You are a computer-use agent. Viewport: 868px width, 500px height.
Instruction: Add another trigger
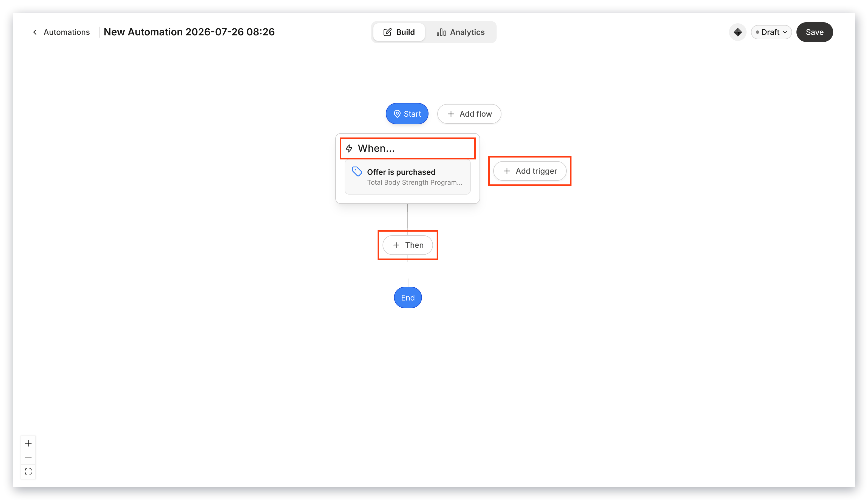point(530,171)
